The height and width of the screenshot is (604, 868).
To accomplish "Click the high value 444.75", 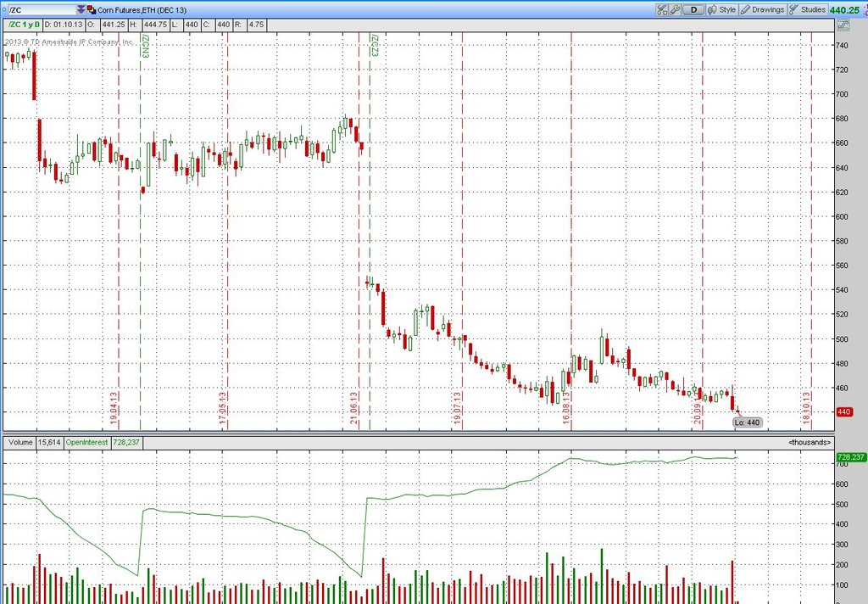I will point(156,25).
